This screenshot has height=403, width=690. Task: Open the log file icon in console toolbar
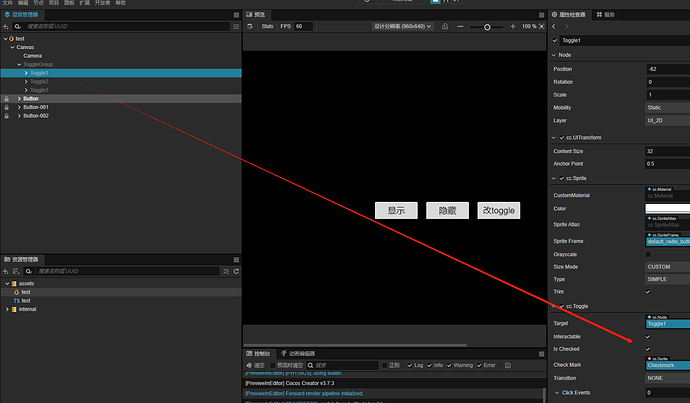[508, 365]
